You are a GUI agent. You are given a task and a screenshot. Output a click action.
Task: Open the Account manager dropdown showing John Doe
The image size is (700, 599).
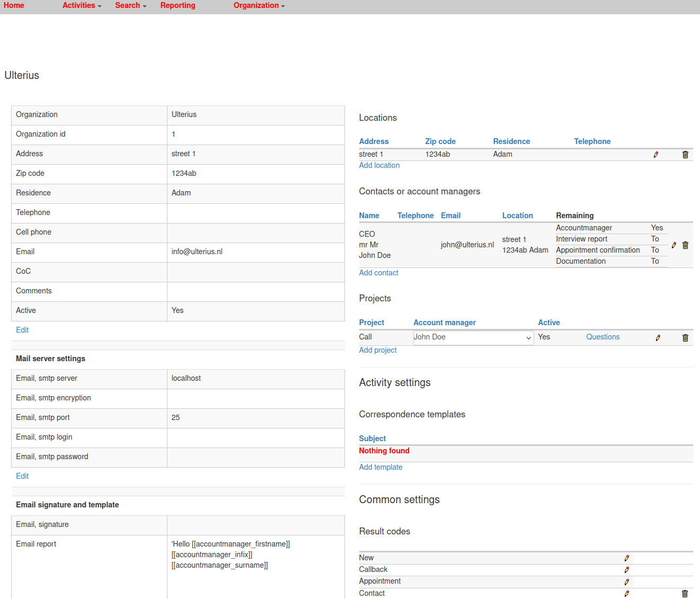(x=473, y=337)
